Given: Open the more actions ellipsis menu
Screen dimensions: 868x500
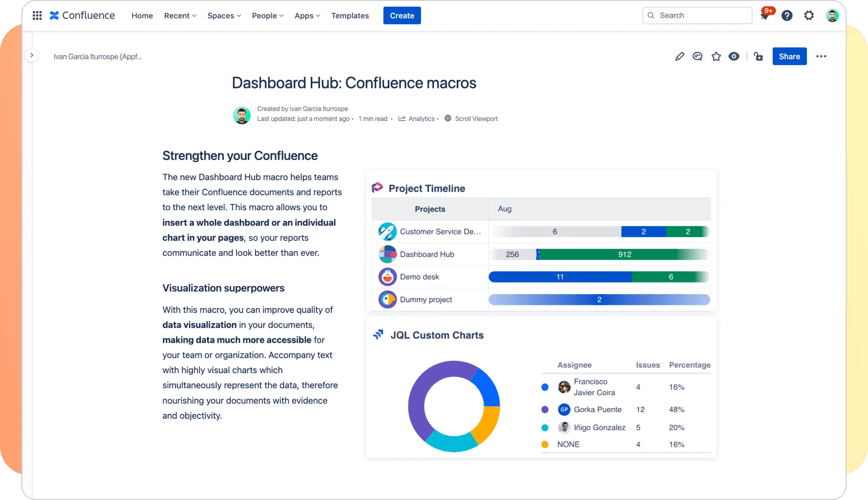Looking at the screenshot, I should click(x=821, y=56).
